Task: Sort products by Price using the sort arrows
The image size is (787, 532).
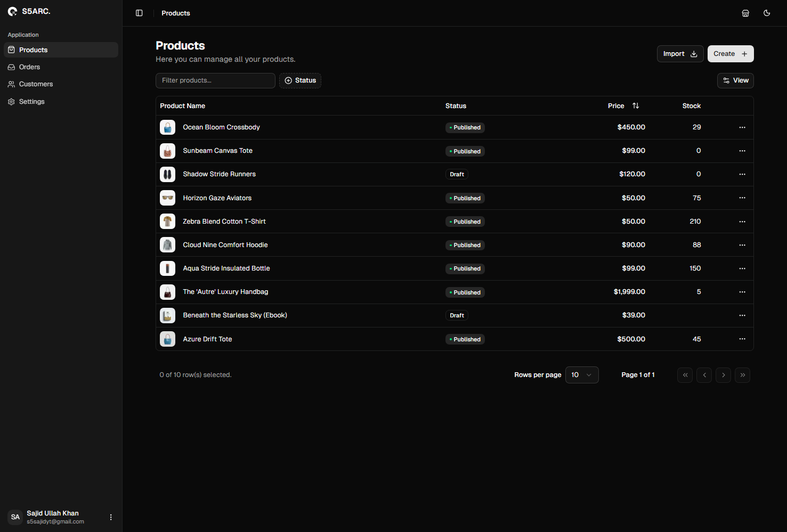Action: (636, 105)
